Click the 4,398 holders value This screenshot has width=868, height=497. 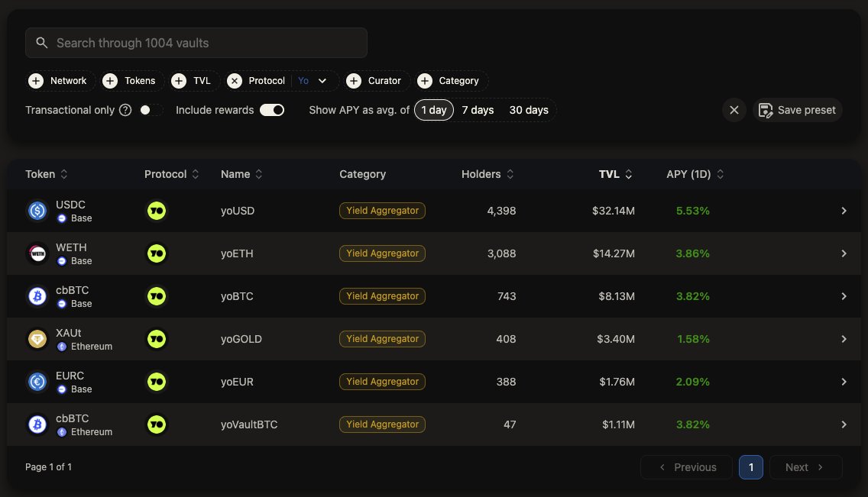click(x=501, y=211)
